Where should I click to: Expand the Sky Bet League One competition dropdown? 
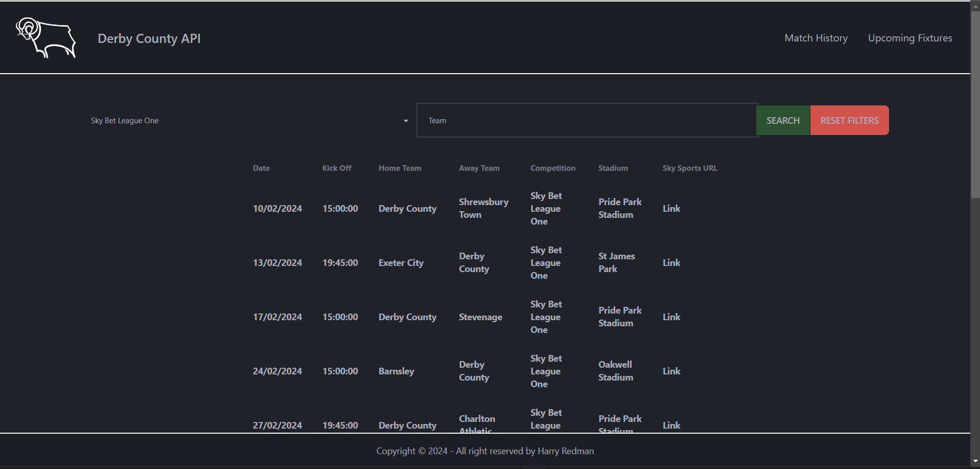tap(249, 121)
